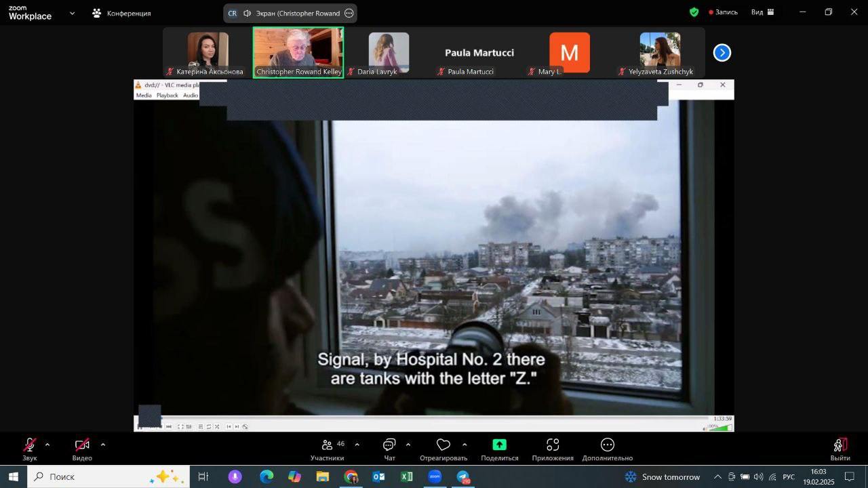Open Windows Task View icon
The height and width of the screenshot is (488, 868).
(x=203, y=476)
